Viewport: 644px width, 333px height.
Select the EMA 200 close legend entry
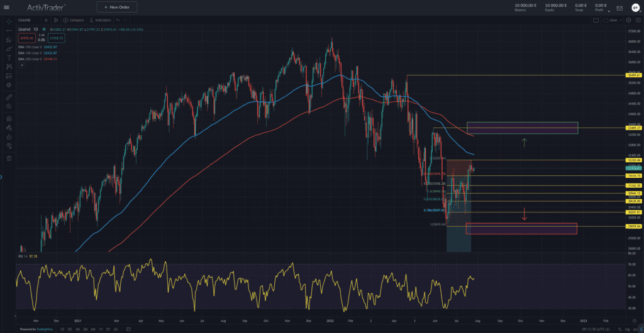pos(37,59)
